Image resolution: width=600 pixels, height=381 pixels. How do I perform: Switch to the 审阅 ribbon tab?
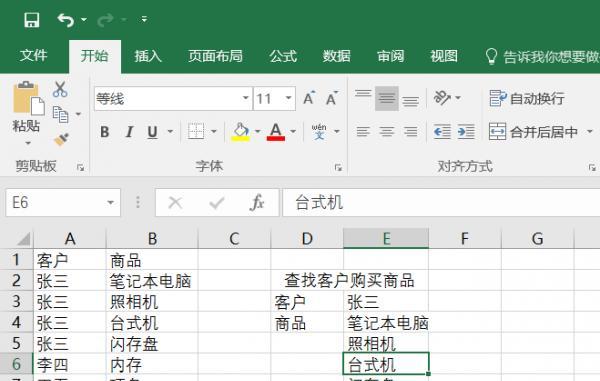[x=390, y=56]
